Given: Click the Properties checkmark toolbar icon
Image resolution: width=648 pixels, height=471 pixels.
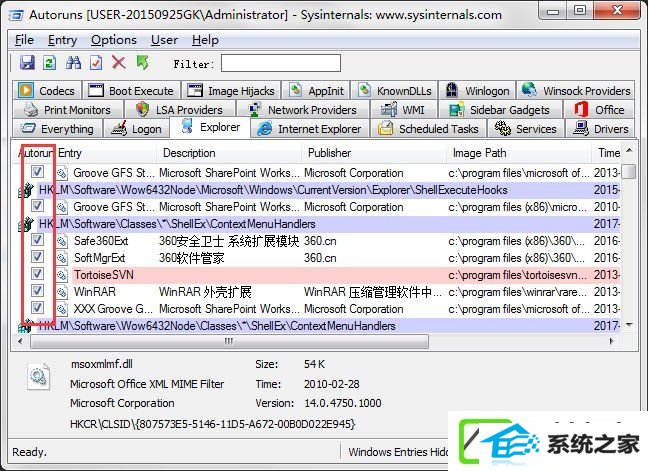Looking at the screenshot, I should (x=96, y=63).
